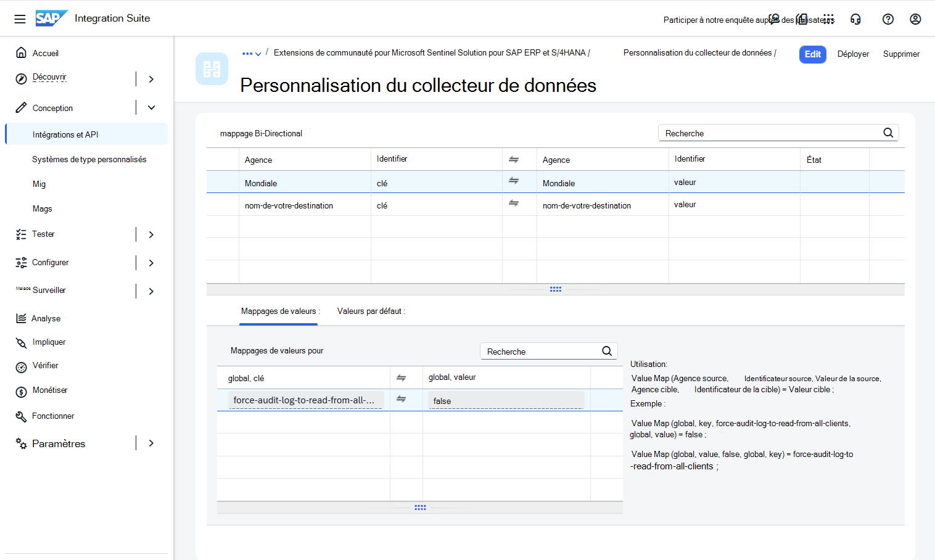Click the SAP logo
This screenshot has height=560, width=935.
coord(51,19)
